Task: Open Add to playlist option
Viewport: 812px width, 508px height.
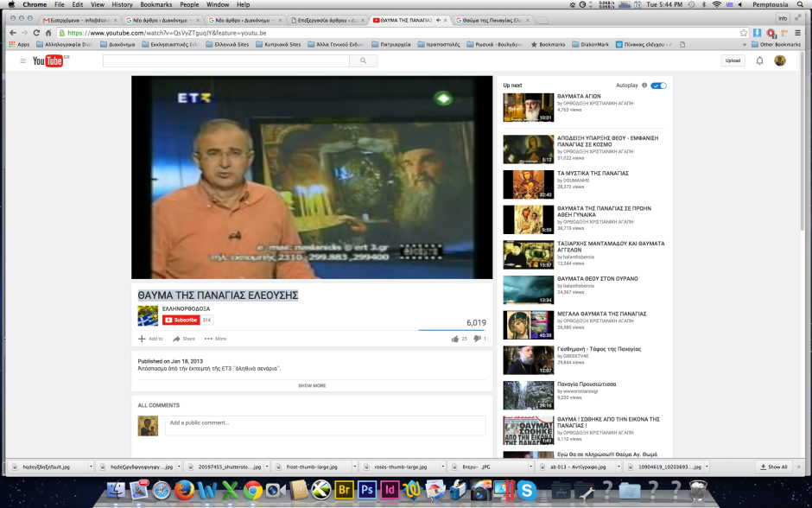Action: pyautogui.click(x=150, y=339)
